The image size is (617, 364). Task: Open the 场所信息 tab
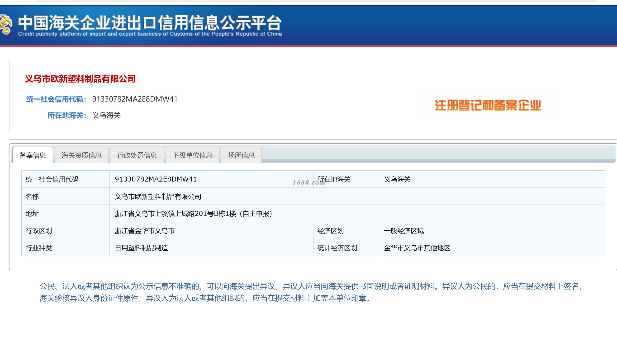241,155
